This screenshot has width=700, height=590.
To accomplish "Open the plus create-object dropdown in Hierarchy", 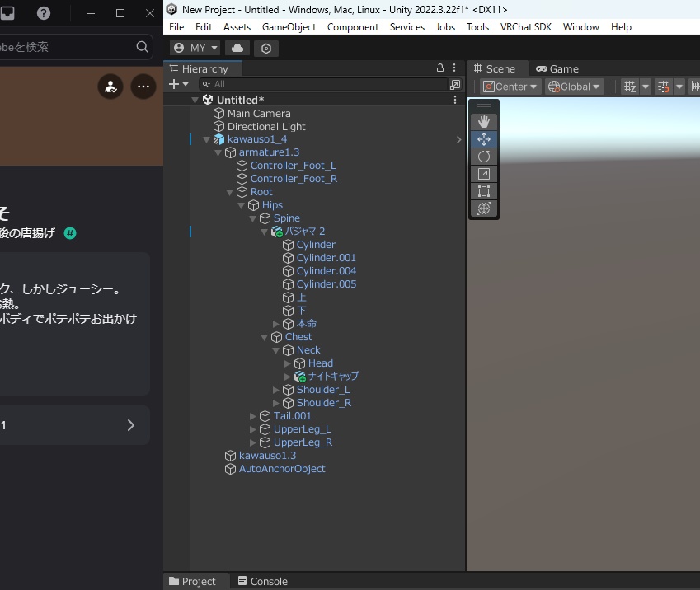I will pyautogui.click(x=179, y=84).
